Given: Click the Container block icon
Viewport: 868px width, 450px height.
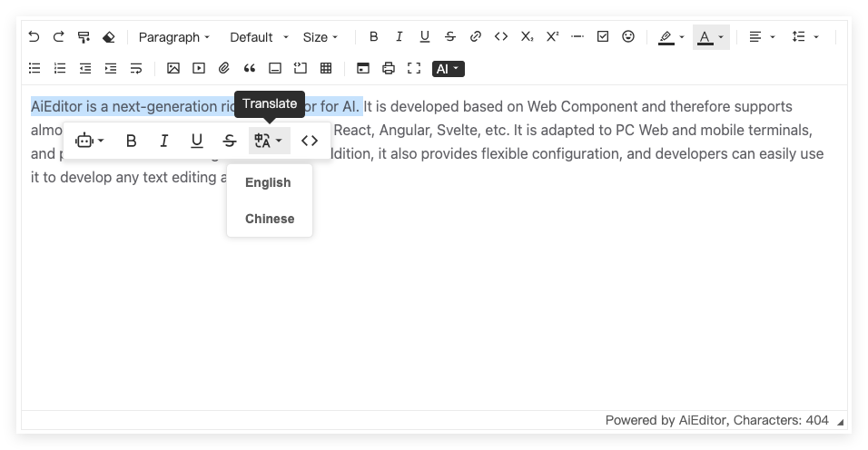Looking at the screenshot, I should pos(275,69).
